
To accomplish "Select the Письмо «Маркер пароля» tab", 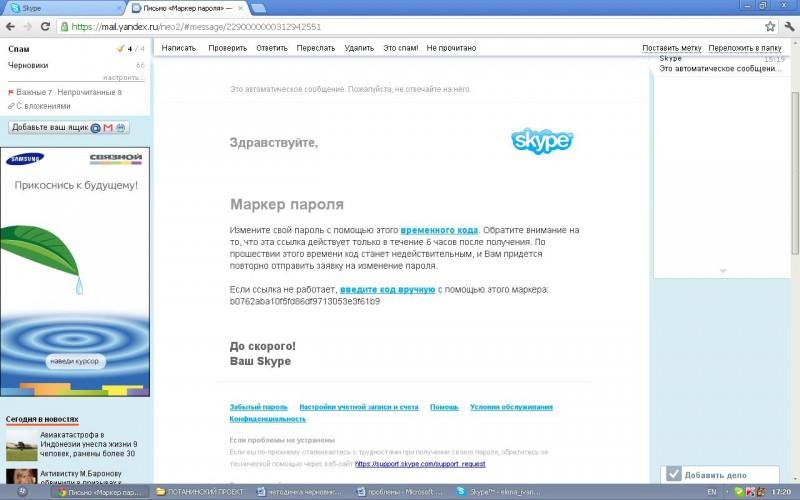I will 186,8.
